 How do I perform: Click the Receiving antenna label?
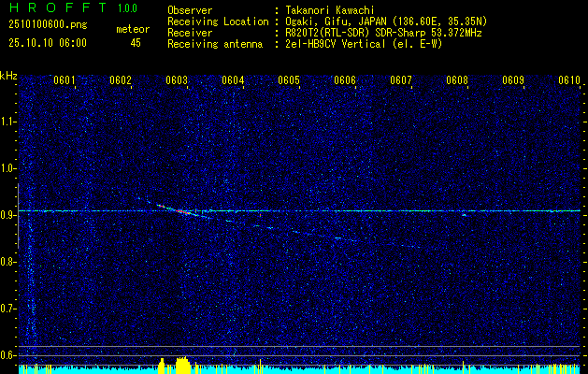click(215, 44)
